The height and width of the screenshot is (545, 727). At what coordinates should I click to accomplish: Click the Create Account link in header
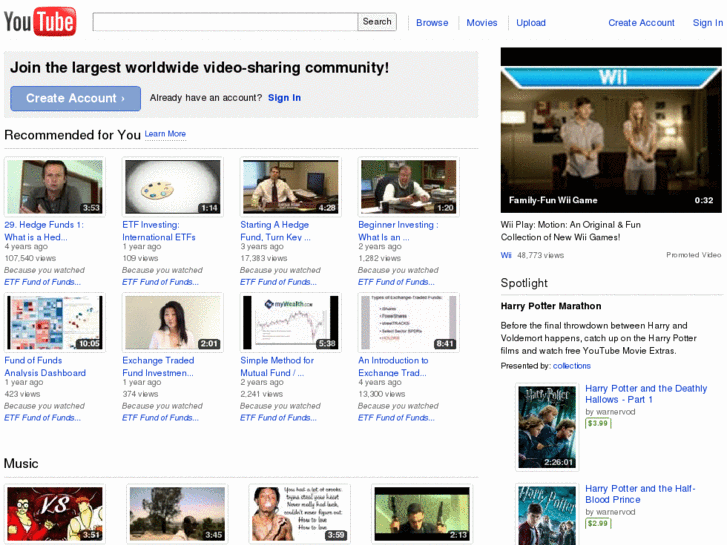point(641,23)
